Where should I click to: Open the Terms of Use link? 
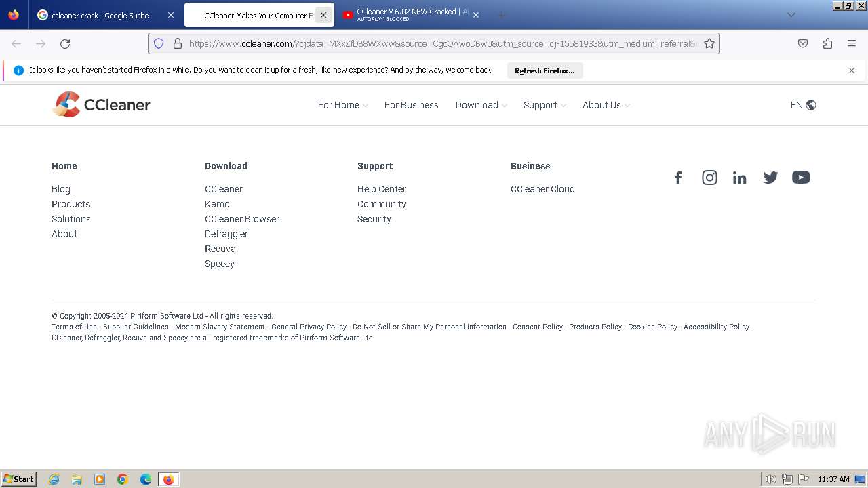[74, 327]
